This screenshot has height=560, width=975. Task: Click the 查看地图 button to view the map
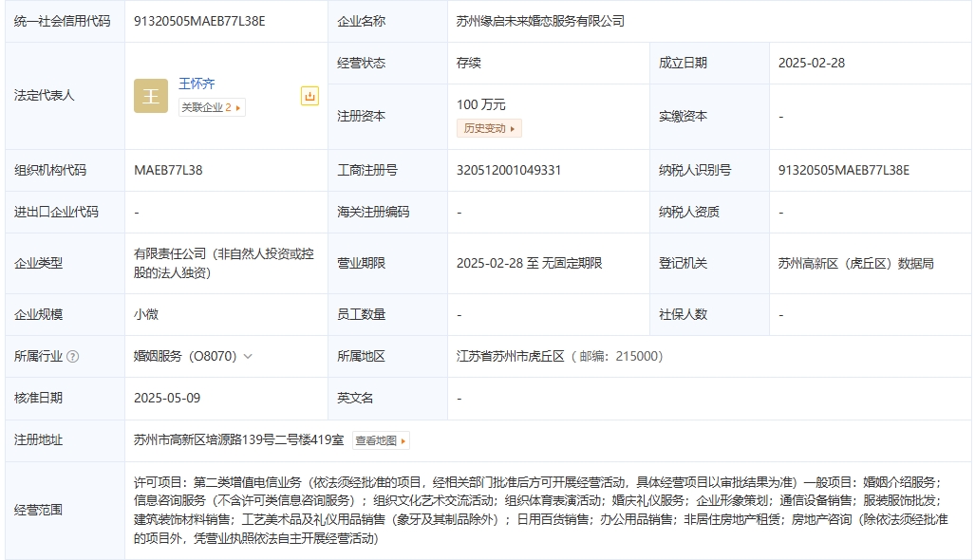click(x=381, y=440)
